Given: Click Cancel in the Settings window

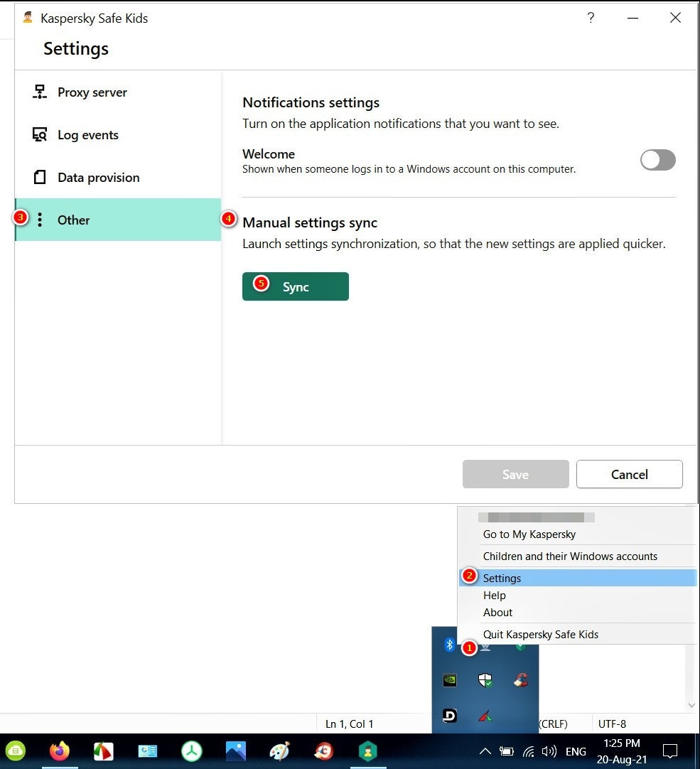Looking at the screenshot, I should (630, 474).
